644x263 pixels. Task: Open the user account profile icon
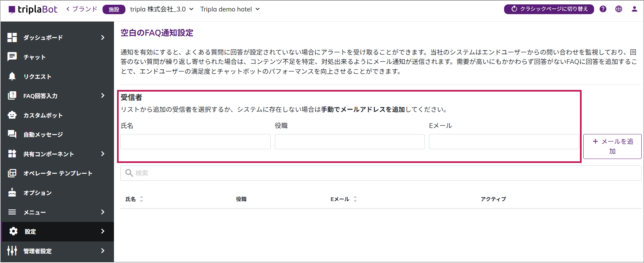pos(634,9)
